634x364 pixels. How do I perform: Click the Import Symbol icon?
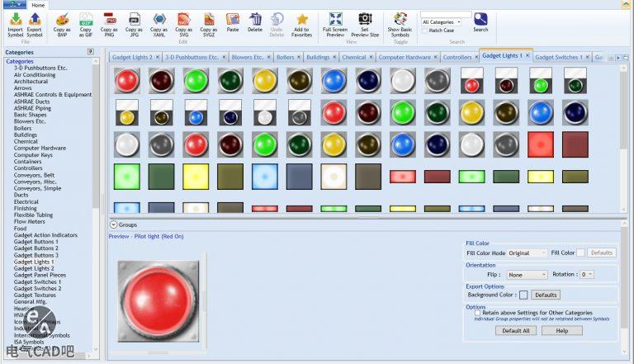tap(16, 20)
